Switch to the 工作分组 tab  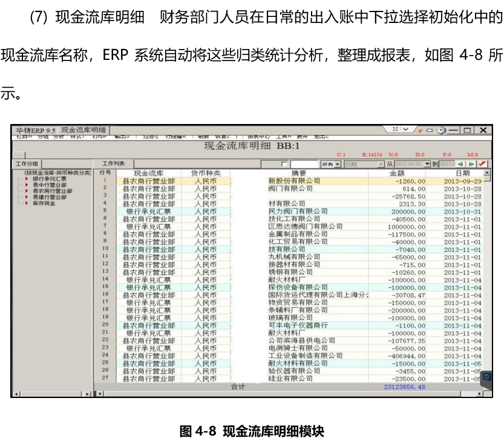(x=26, y=164)
